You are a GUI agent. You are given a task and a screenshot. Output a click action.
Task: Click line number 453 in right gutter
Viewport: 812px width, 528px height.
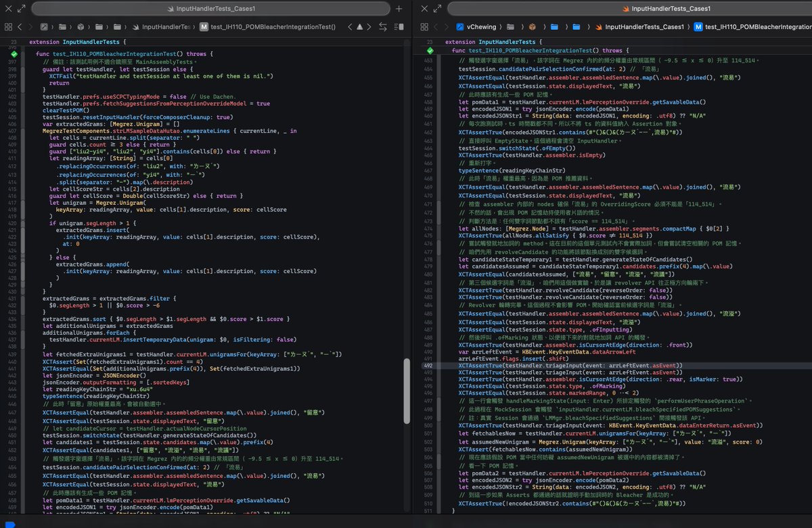click(428, 59)
